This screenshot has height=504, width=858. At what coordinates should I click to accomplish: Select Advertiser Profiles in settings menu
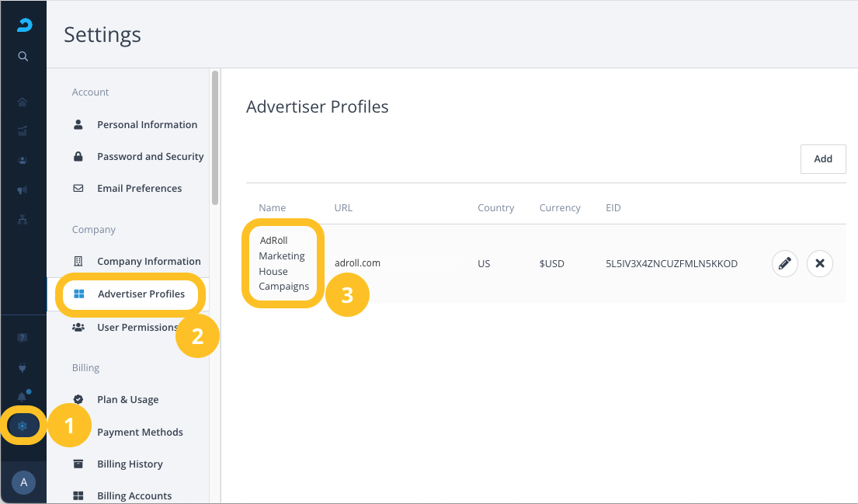coord(141,294)
